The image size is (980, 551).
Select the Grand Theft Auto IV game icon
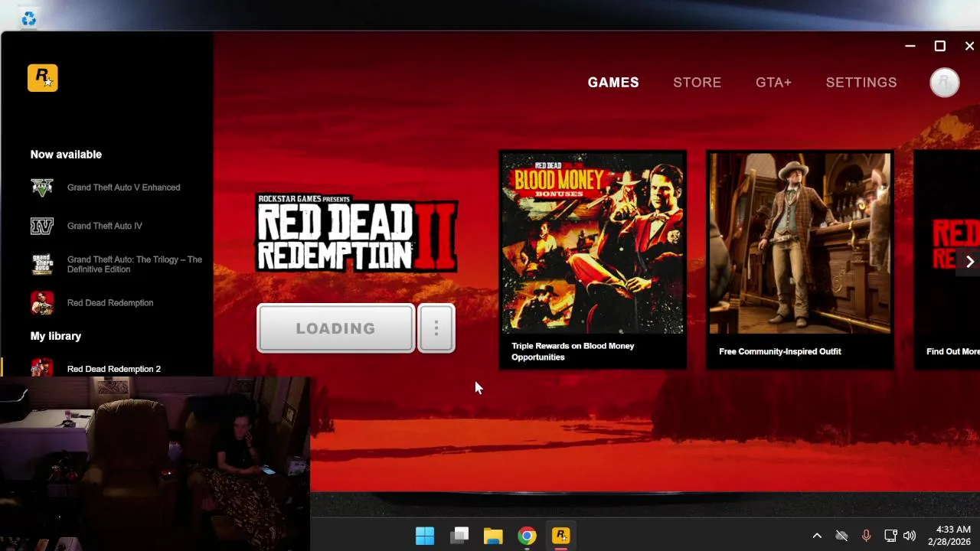[42, 226]
